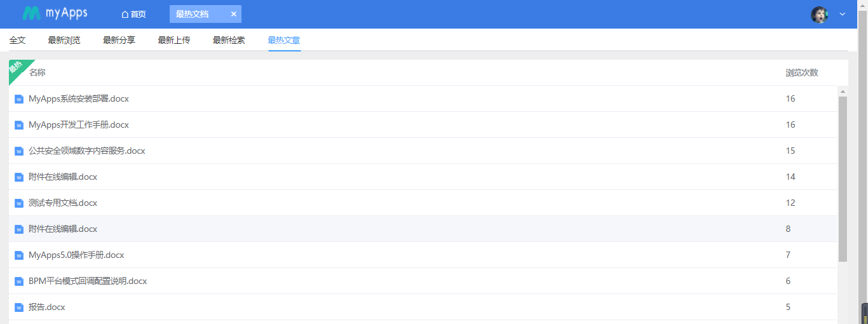This screenshot has width=868, height=324.
Task: Switch to the 最新分享 tab
Action: (119, 40)
